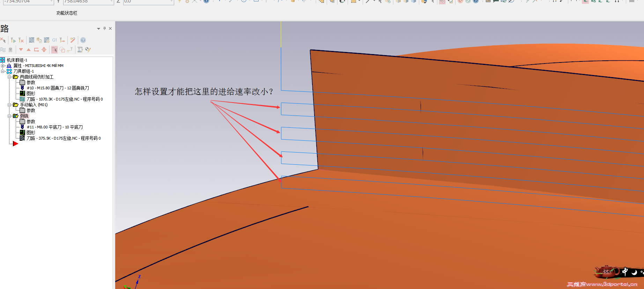Open 参数 under 侧铣
The width and height of the screenshot is (644, 289).
point(31,121)
